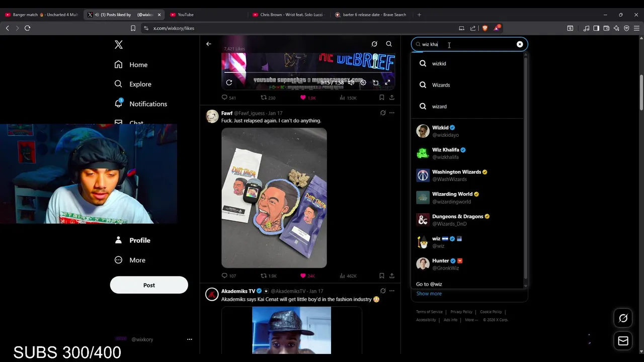Click the search icon in the likes header
Screen dimensions: 644x362
(389, 44)
